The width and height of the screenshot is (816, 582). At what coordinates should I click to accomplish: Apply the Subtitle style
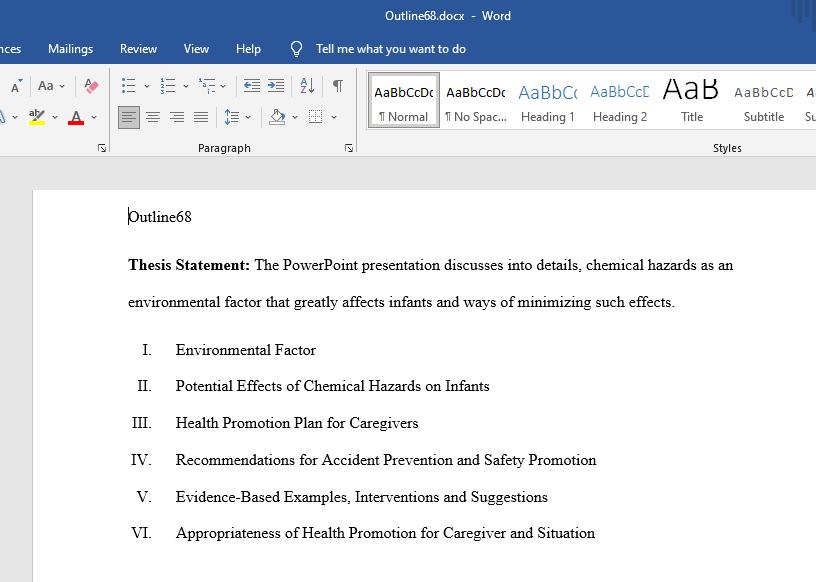[763, 100]
